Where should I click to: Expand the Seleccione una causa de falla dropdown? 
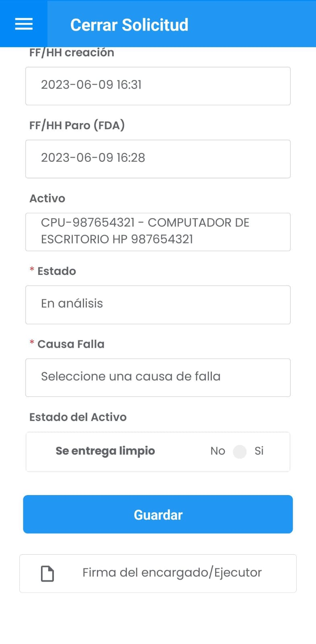[158, 378]
